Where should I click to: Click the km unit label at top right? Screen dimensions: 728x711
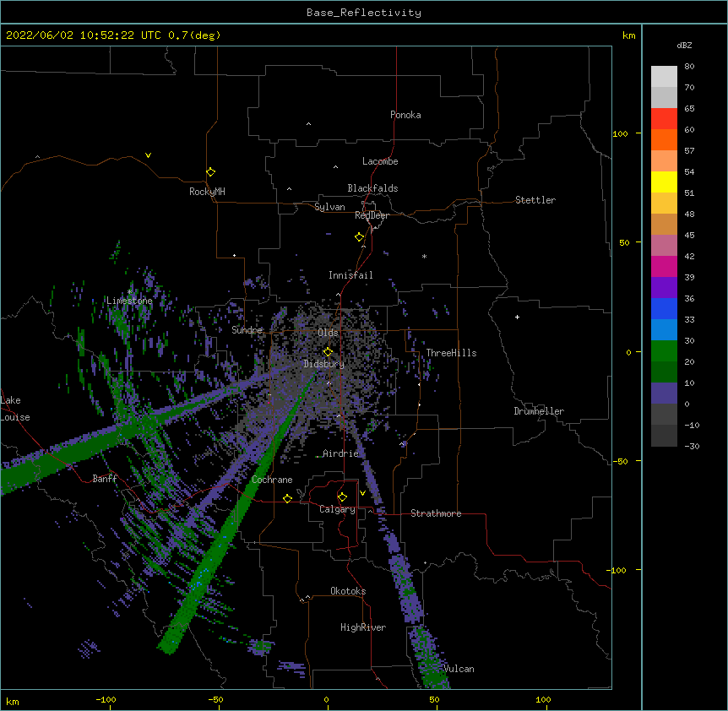(x=628, y=35)
